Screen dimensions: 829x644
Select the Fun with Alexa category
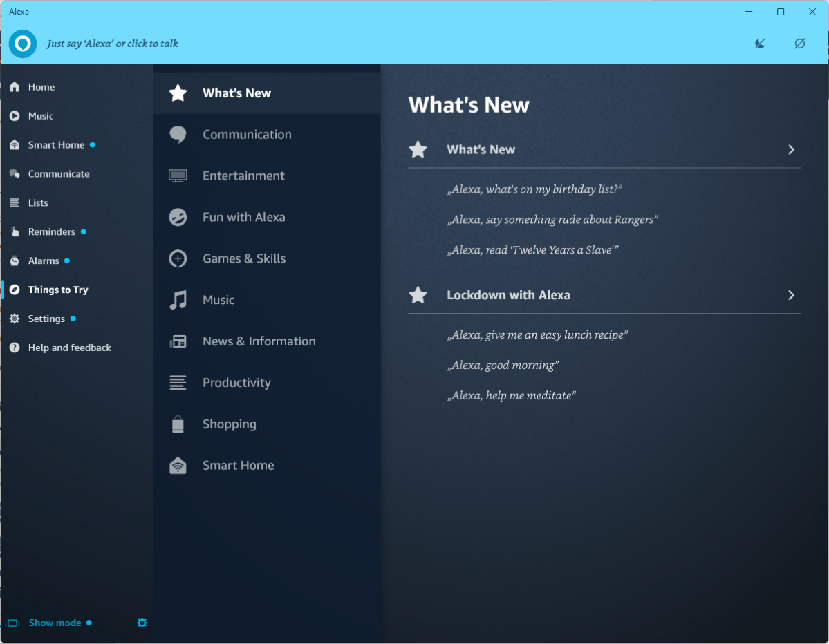coord(267,217)
